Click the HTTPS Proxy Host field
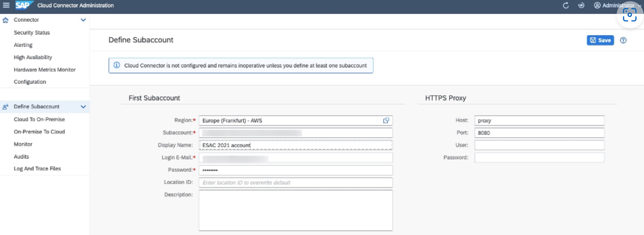The width and height of the screenshot is (644, 235). (x=539, y=121)
